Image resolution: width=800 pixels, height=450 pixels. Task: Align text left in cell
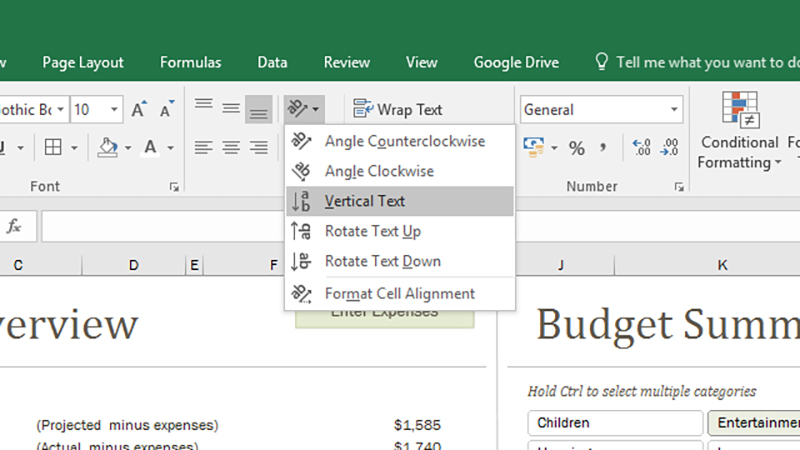(204, 148)
